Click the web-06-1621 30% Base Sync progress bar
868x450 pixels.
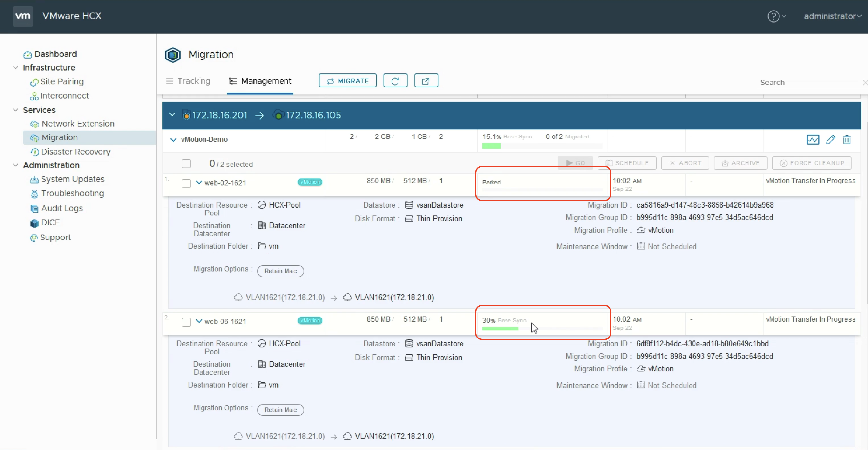click(542, 329)
